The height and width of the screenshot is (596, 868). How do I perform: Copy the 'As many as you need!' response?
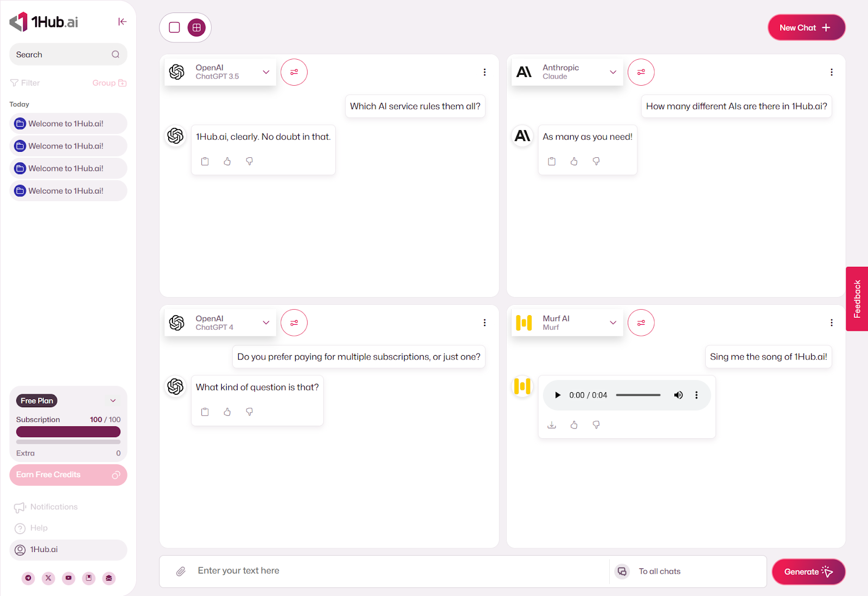pyautogui.click(x=552, y=161)
